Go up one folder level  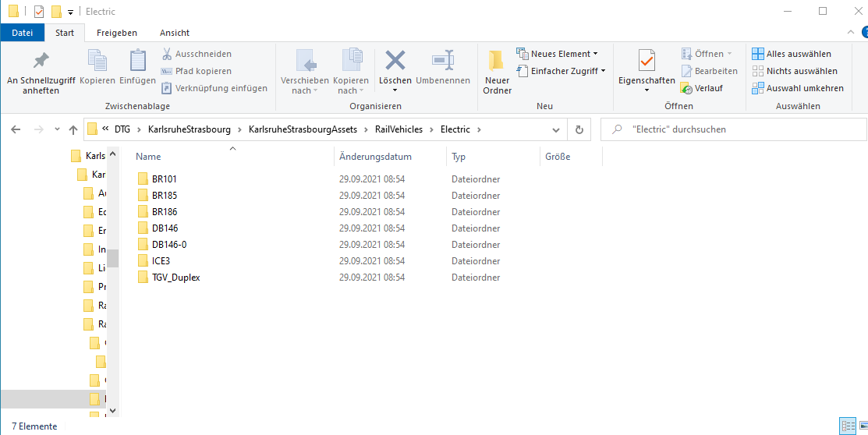point(73,129)
